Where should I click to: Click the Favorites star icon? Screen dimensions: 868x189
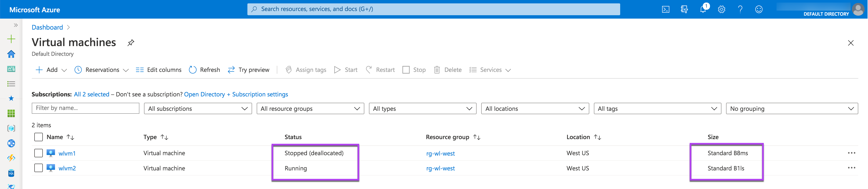[x=11, y=98]
